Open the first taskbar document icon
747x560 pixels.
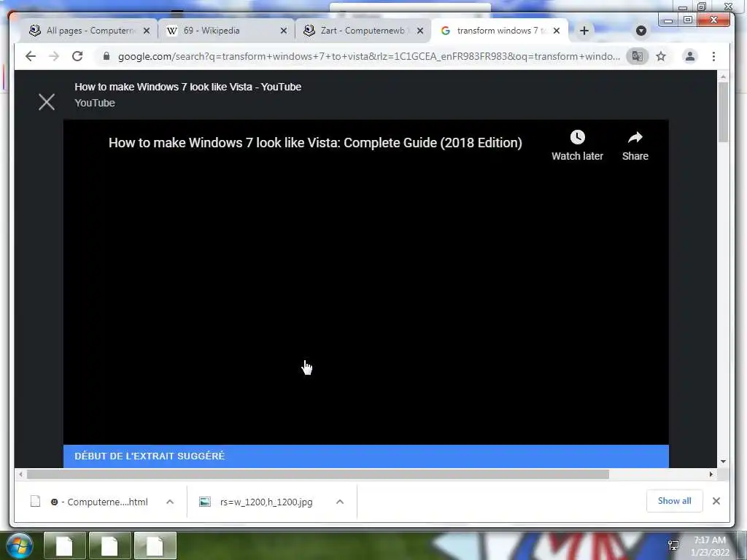65,545
